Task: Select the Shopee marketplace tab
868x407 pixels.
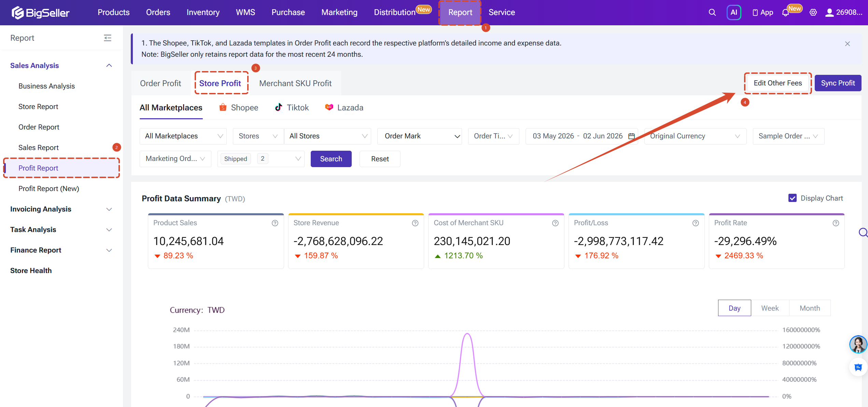Action: click(x=239, y=108)
